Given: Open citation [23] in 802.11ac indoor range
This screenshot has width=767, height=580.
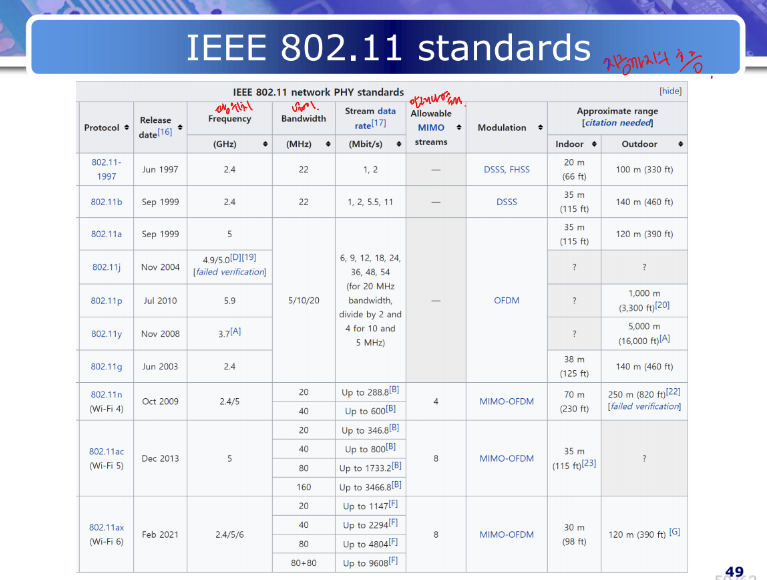Looking at the screenshot, I should (589, 463).
